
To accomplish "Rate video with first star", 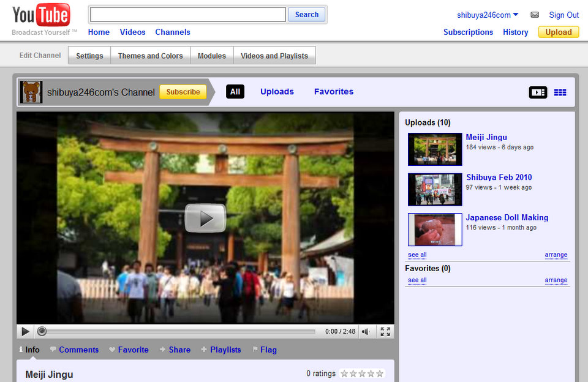I will pos(344,373).
